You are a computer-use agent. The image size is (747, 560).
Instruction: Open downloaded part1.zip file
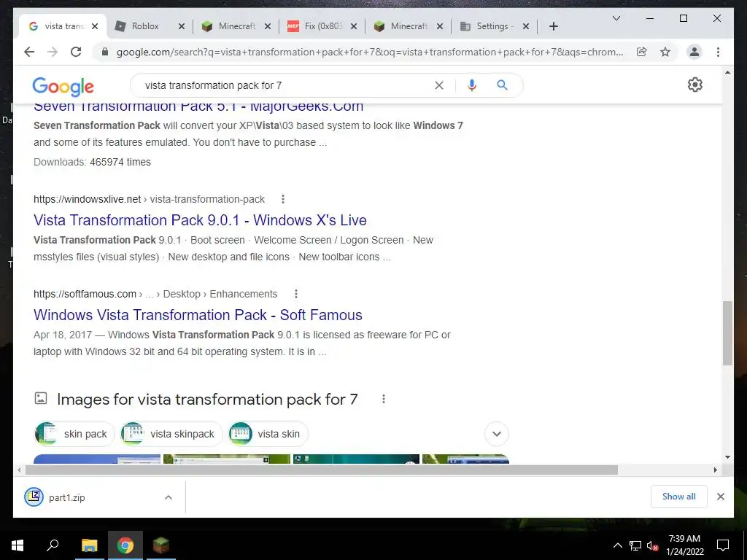pos(66,497)
